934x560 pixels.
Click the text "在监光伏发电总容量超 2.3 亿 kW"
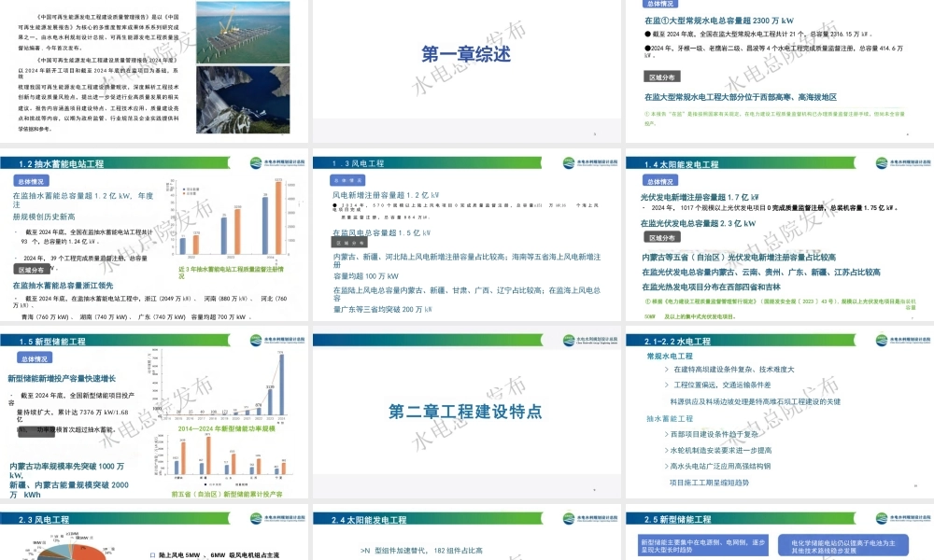(x=698, y=223)
